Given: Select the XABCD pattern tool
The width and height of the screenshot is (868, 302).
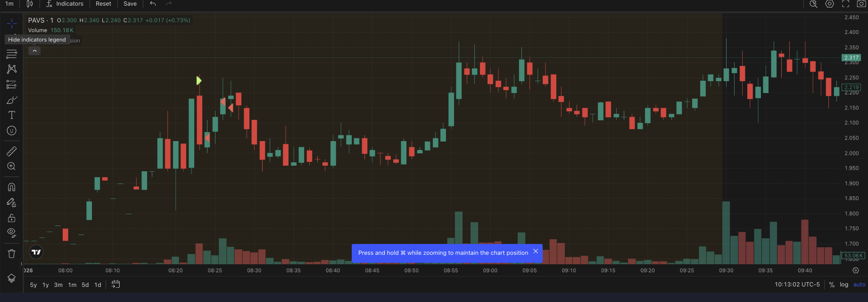Looking at the screenshot, I should tap(11, 69).
